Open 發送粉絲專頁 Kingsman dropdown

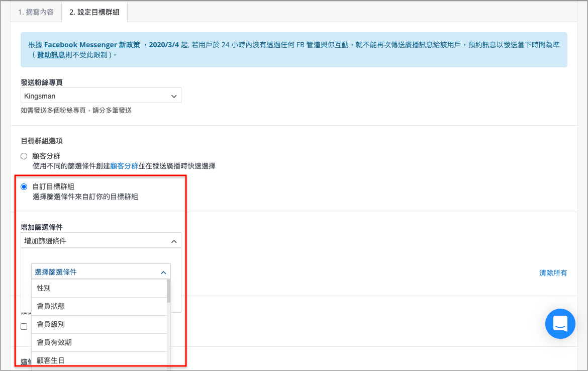(x=101, y=96)
